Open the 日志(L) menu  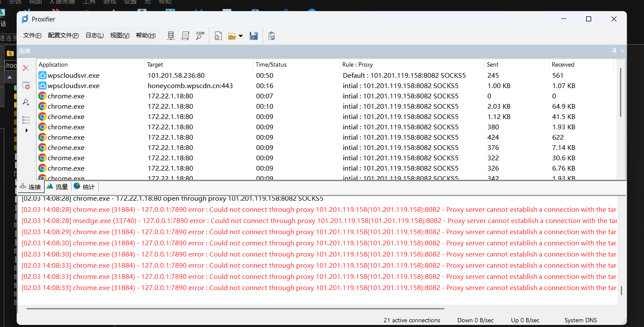coord(94,35)
